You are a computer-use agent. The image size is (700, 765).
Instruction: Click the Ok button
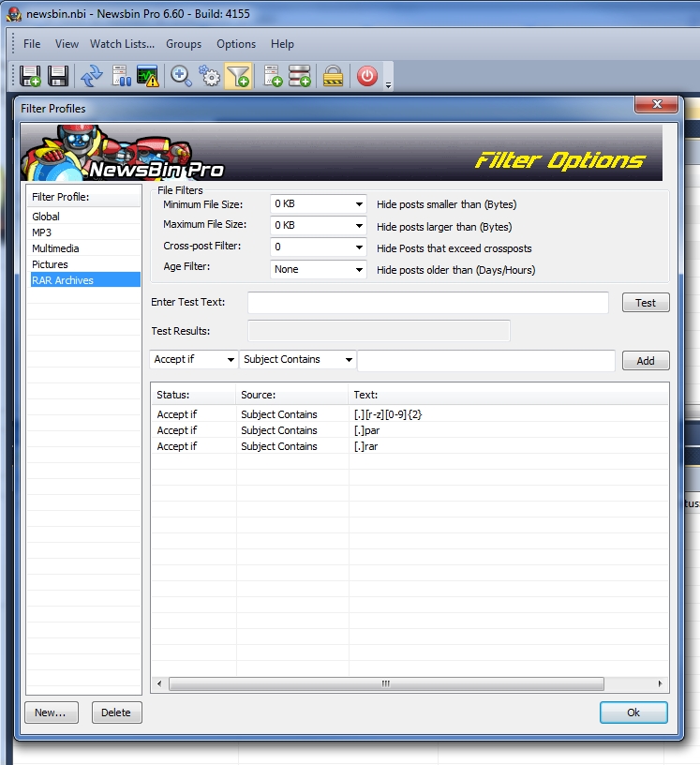pos(633,712)
